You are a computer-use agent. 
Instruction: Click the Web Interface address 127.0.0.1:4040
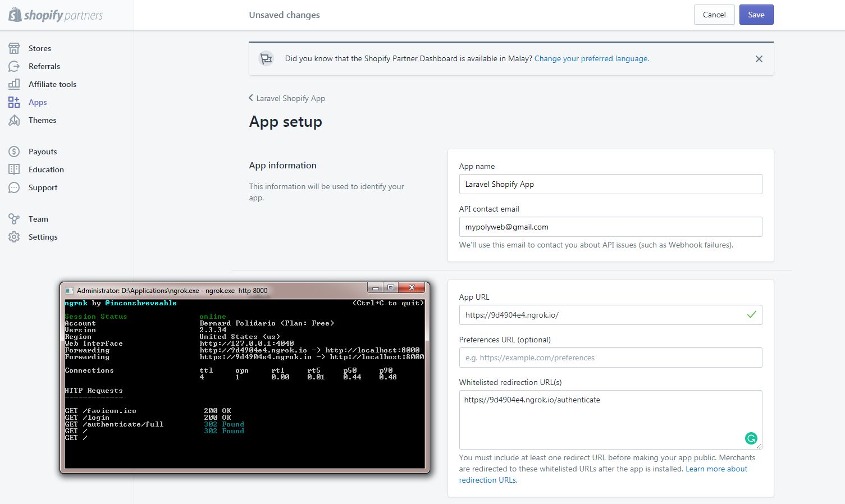click(x=246, y=343)
